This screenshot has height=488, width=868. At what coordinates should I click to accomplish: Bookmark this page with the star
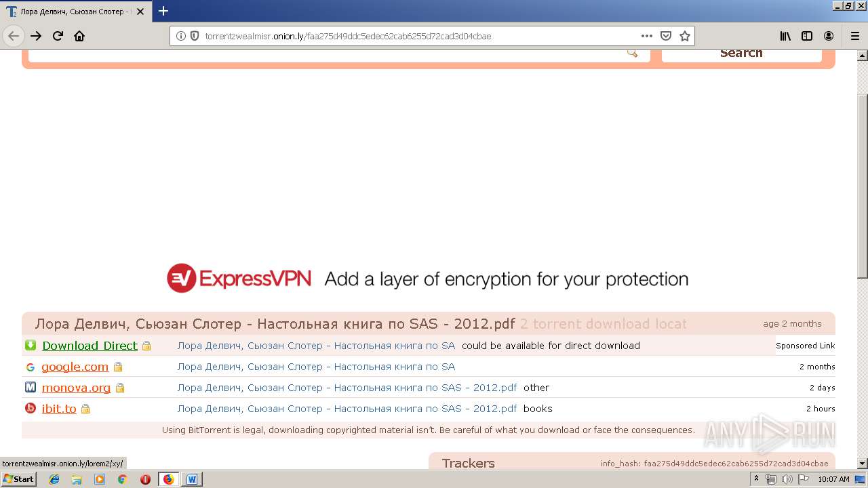pos(685,36)
